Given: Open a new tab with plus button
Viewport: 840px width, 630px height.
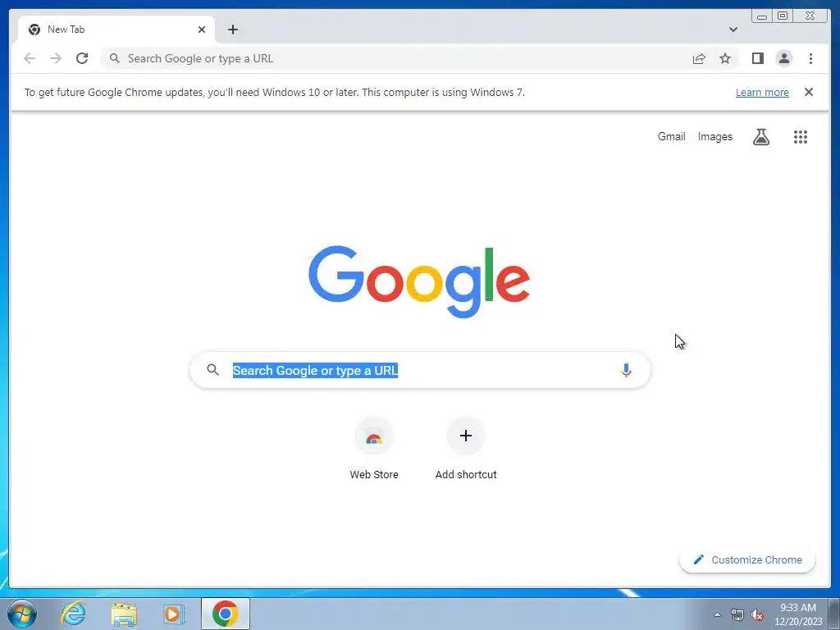Looking at the screenshot, I should click(232, 30).
